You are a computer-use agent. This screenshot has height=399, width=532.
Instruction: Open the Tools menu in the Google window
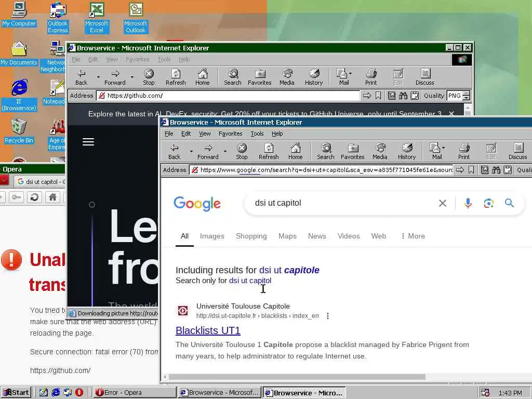click(x=257, y=134)
